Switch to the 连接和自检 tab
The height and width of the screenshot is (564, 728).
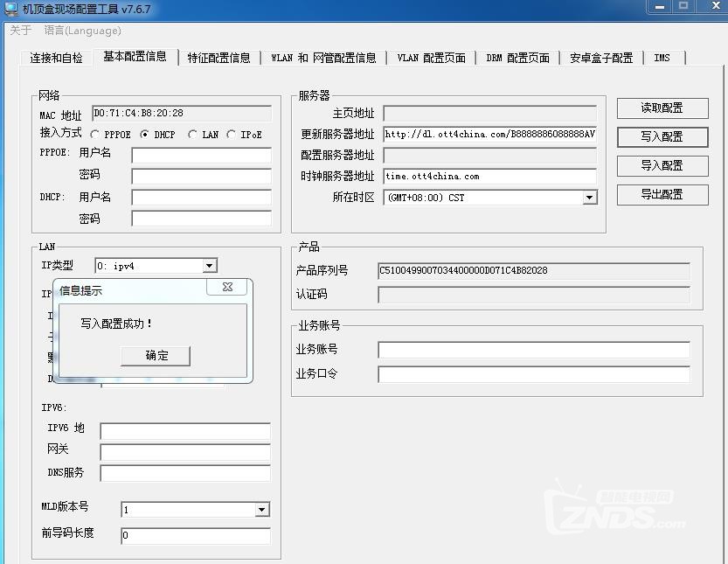click(56, 58)
